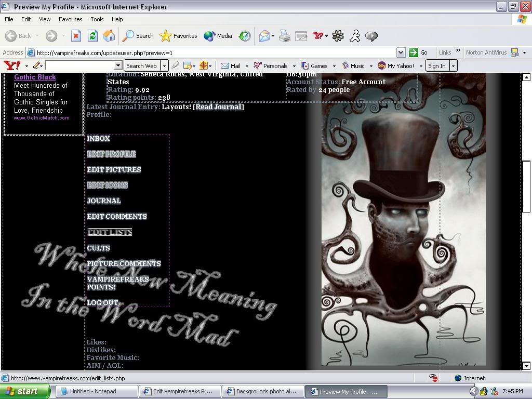This screenshot has height=399, width=532.
Task: Click in the Yahoo toolbar search field
Action: coord(80,65)
